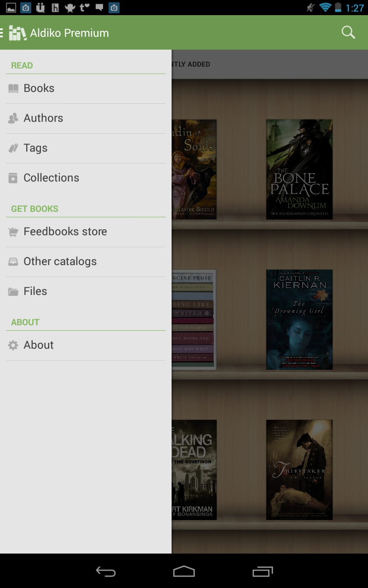Viewport: 368px width, 588px height.
Task: Open The Bone Palace book cover
Action: click(x=299, y=169)
